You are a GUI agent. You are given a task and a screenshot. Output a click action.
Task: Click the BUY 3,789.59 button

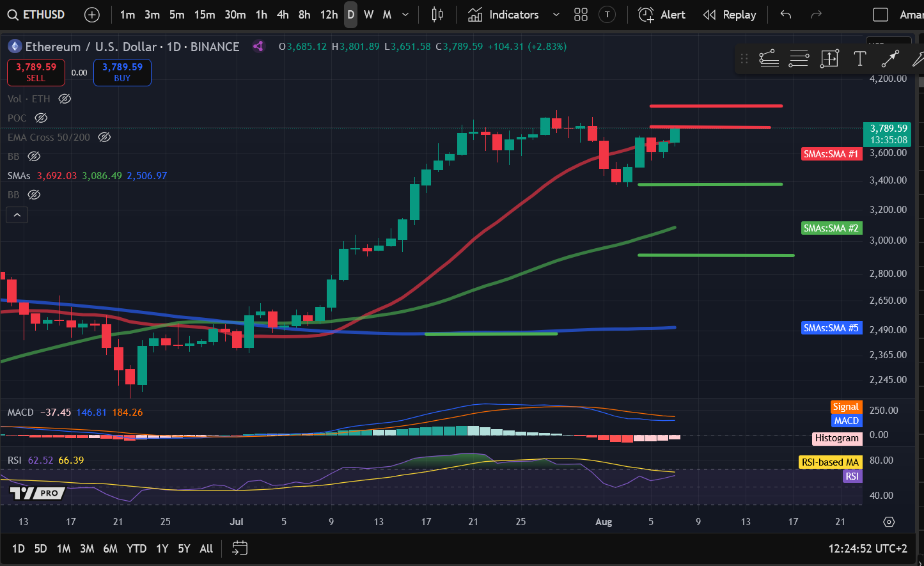pyautogui.click(x=122, y=72)
